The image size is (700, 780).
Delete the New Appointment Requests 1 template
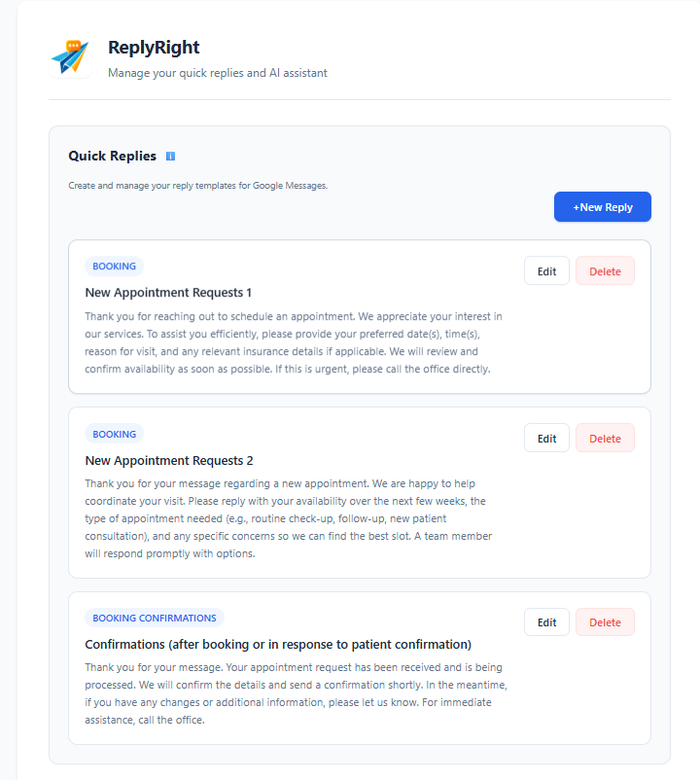pyautogui.click(x=605, y=270)
